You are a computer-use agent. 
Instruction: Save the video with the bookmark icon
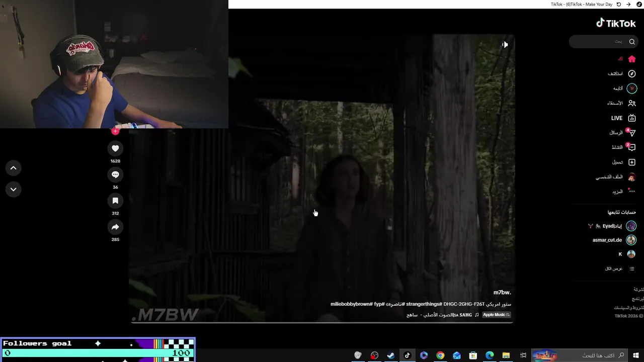click(x=115, y=201)
